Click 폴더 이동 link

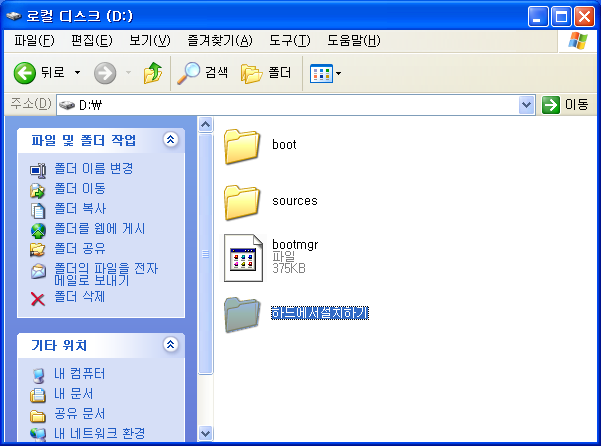pos(80,188)
